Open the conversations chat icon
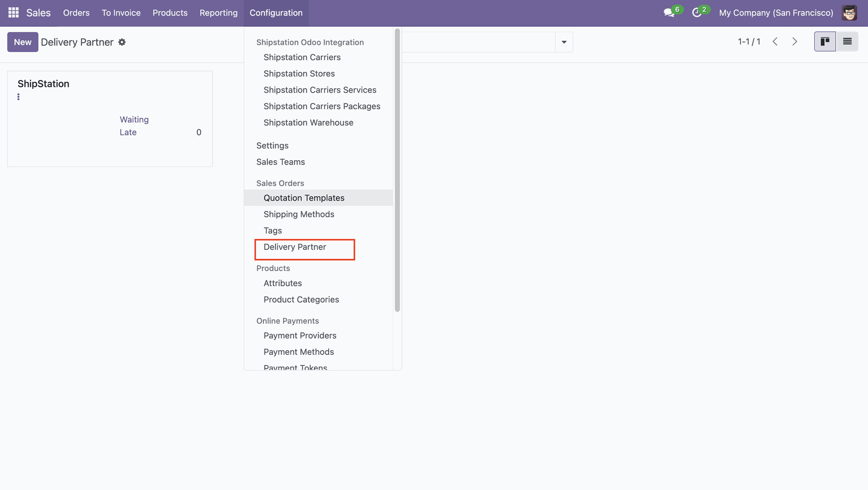Image resolution: width=868 pixels, height=490 pixels. [669, 13]
